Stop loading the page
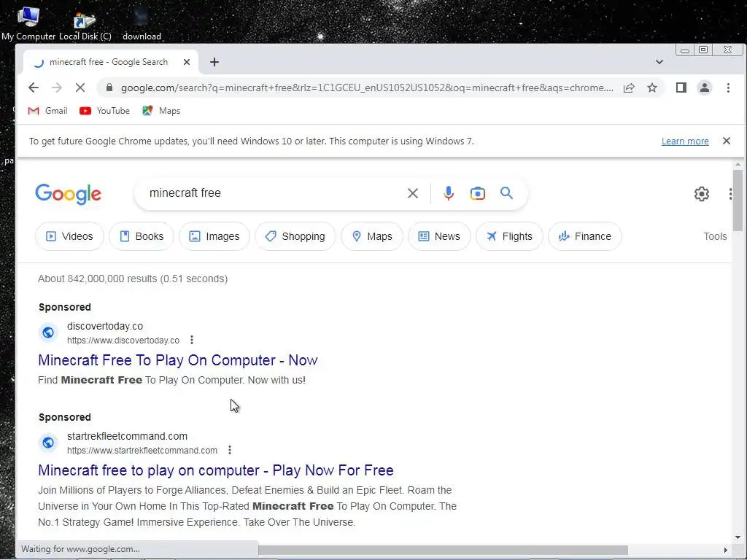Viewport: 747px width, 560px height. tap(80, 87)
